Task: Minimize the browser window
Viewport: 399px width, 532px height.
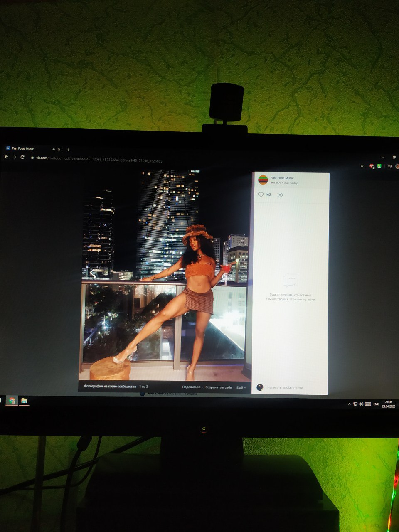Action: tap(383, 157)
